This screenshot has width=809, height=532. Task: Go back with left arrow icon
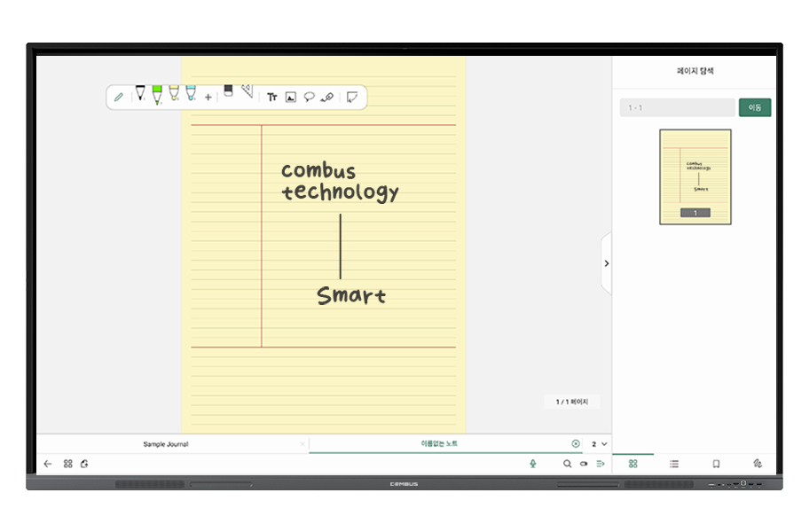point(48,464)
